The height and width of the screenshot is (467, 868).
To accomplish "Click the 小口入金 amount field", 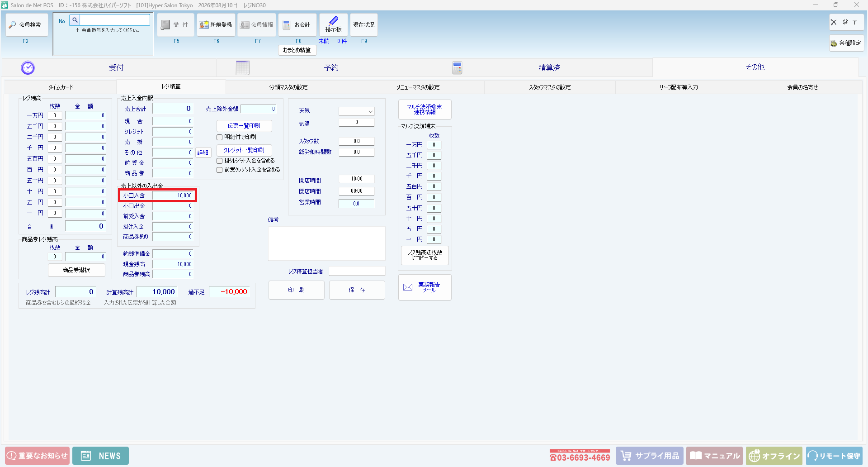I will click(173, 195).
